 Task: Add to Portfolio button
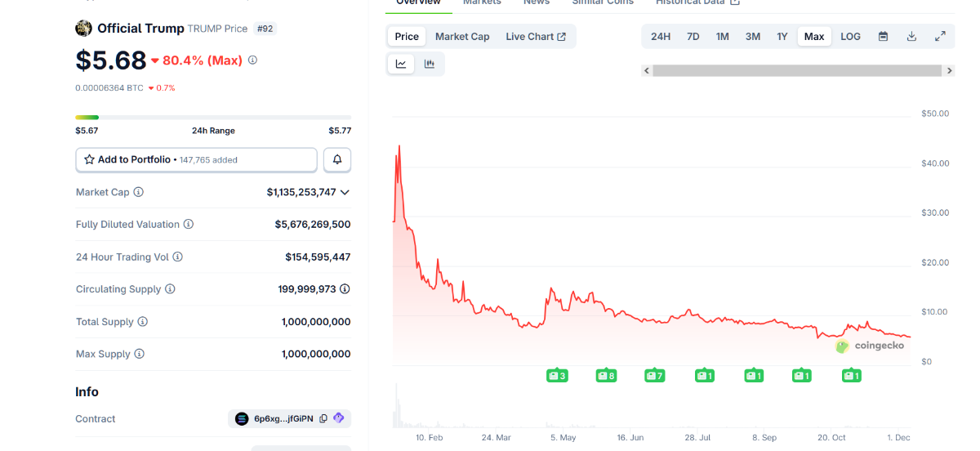[x=196, y=160]
